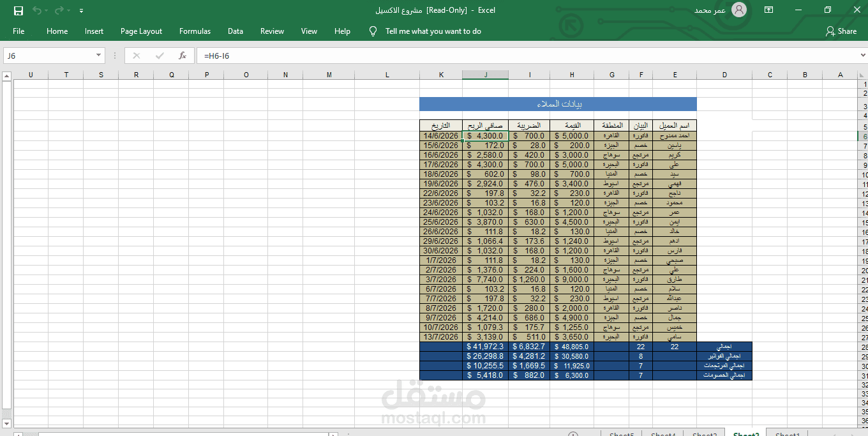Switch to the View tab
The width and height of the screenshot is (868, 436).
(x=309, y=31)
